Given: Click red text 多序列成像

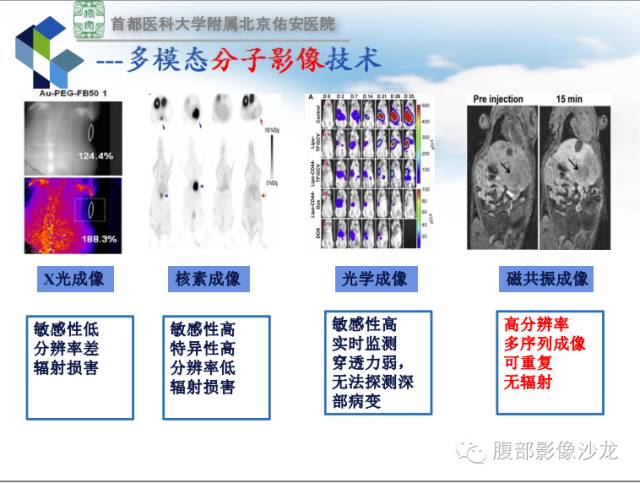Looking at the screenshot, I should pos(544,343).
